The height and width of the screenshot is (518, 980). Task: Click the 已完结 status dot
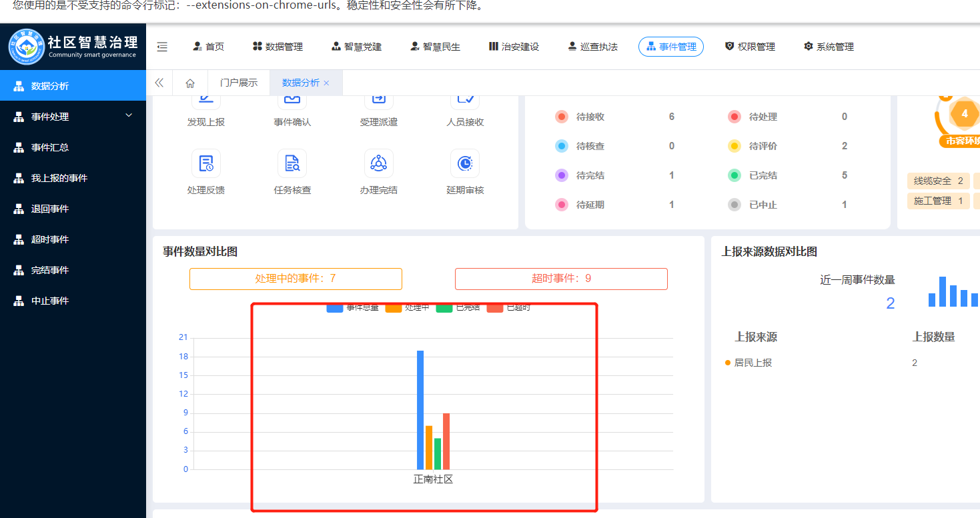pyautogui.click(x=734, y=175)
